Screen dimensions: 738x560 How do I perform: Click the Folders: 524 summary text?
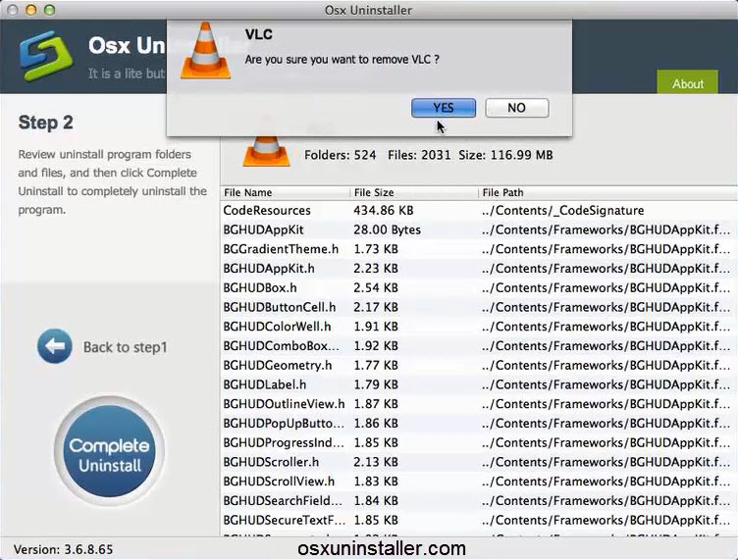click(340, 155)
